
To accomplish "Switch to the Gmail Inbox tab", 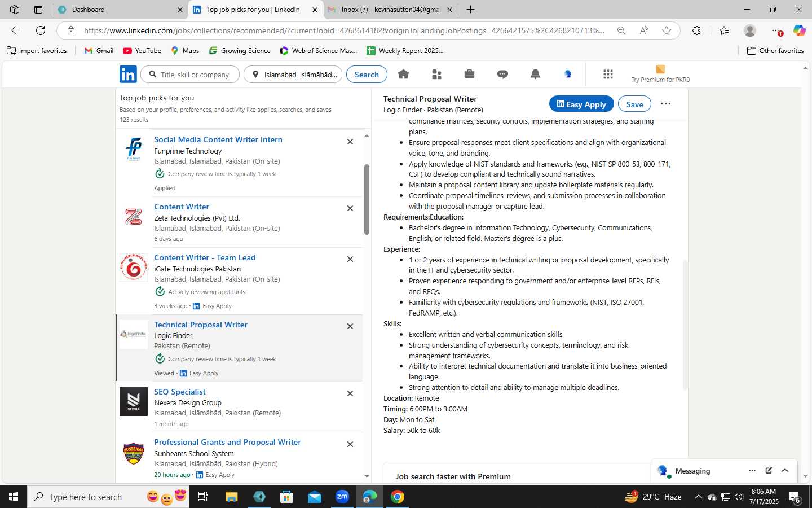I will coord(391,10).
